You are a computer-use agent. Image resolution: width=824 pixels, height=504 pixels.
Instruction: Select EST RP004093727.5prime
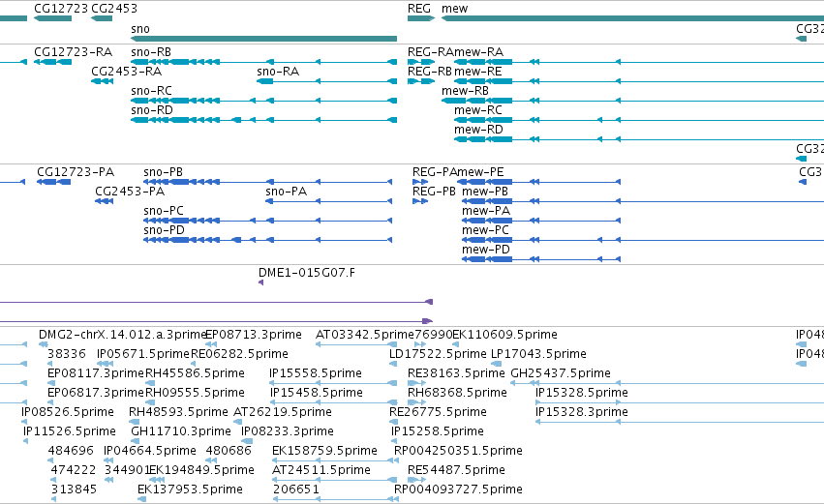coord(397,499)
